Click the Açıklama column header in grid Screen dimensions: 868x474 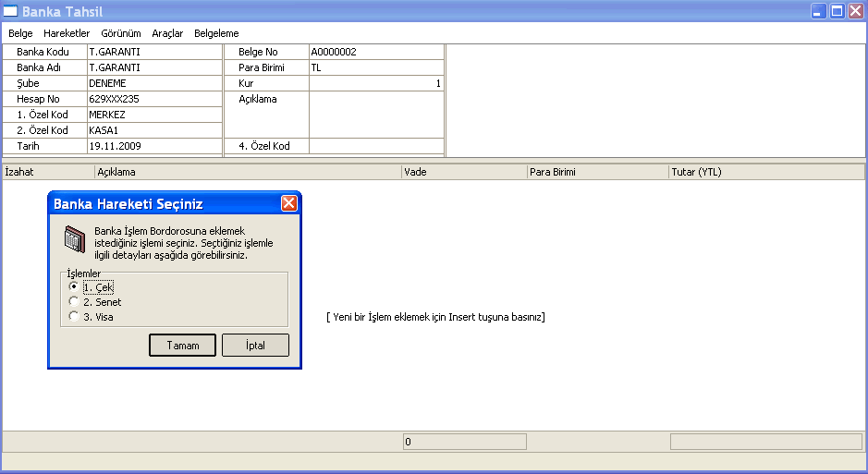248,172
